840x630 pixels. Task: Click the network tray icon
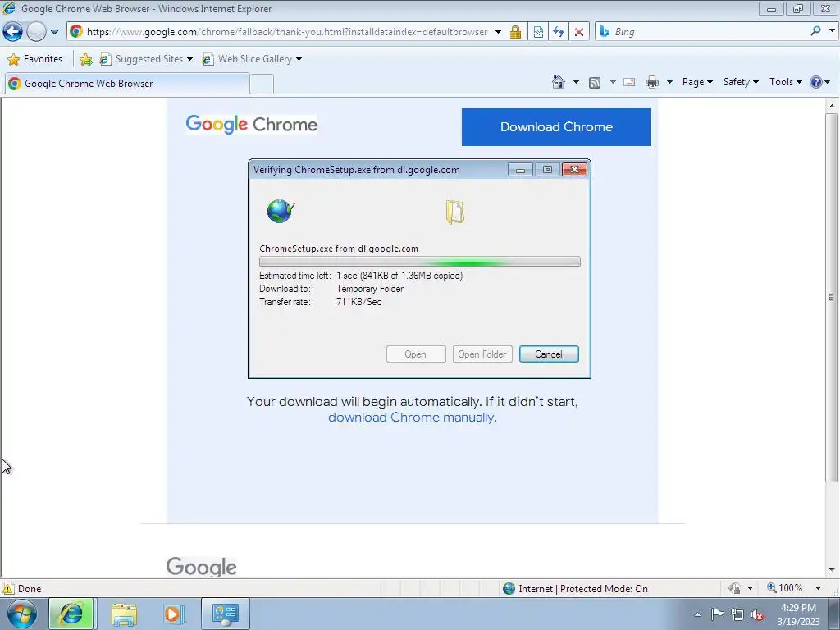click(x=737, y=614)
